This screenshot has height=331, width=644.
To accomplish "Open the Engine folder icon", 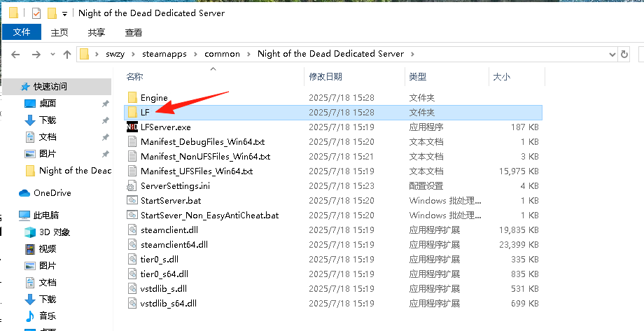I will [x=132, y=98].
